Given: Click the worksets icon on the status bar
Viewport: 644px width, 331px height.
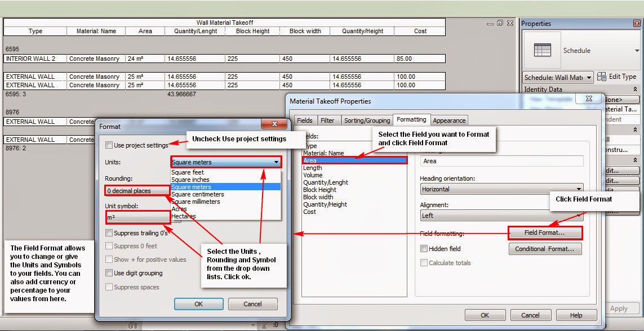Looking at the screenshot, I should [134, 325].
